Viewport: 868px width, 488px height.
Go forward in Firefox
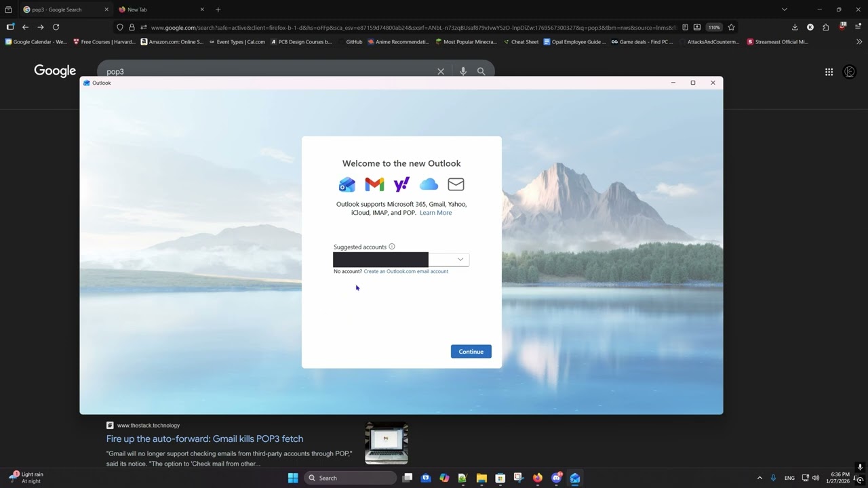(41, 27)
